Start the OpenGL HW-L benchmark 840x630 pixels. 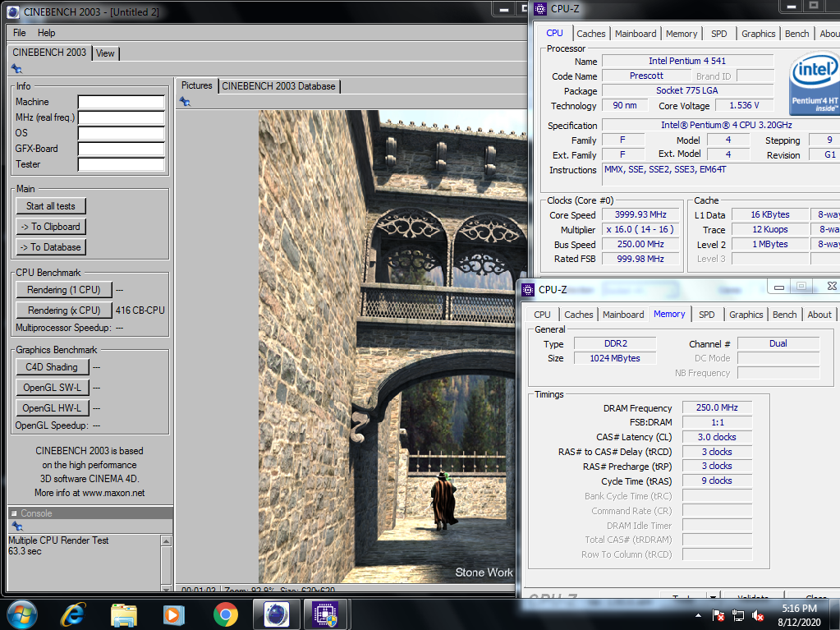[x=52, y=407]
